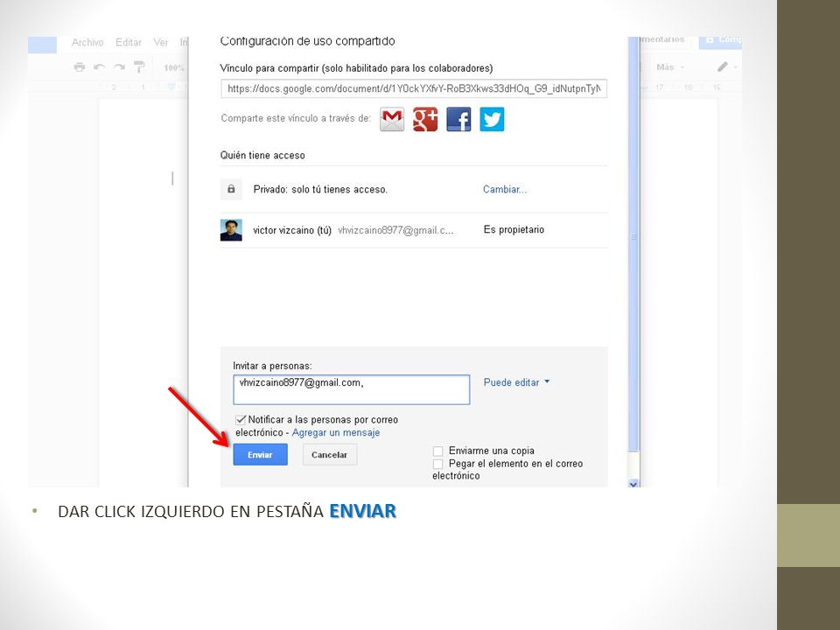
Task: Click the print icon in toolbar
Action: 80,67
